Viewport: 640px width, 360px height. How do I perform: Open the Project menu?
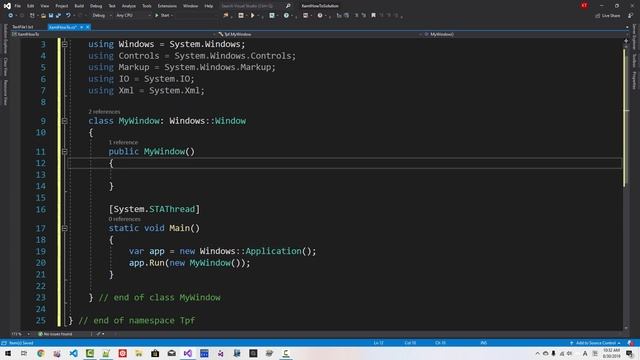coord(62,6)
